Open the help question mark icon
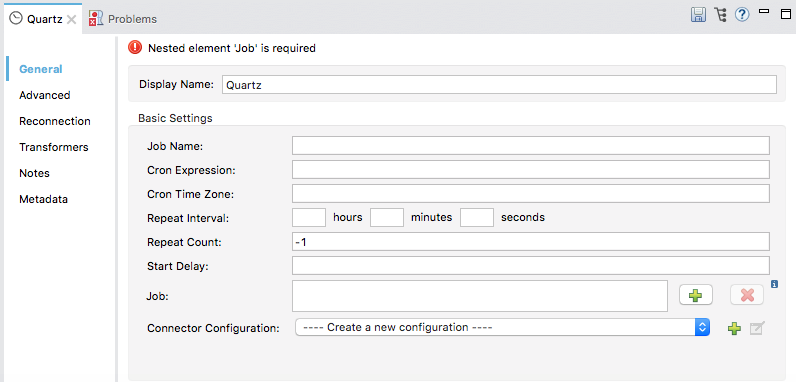 (742, 15)
